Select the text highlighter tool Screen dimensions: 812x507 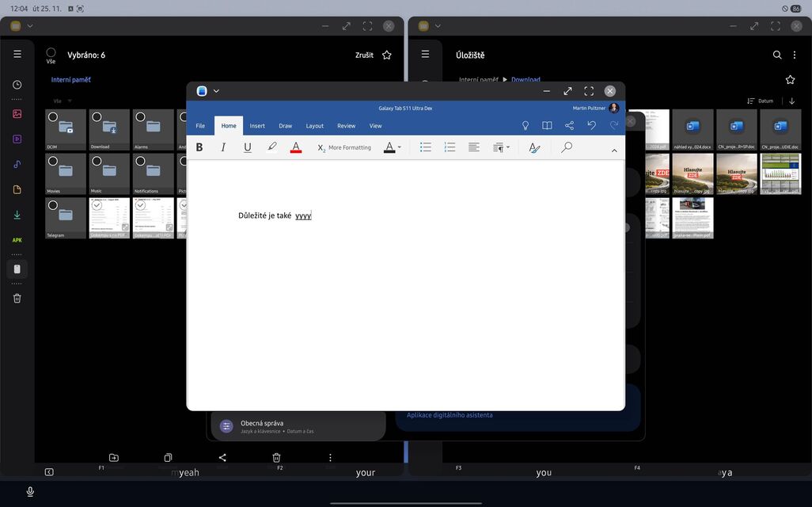272,147
